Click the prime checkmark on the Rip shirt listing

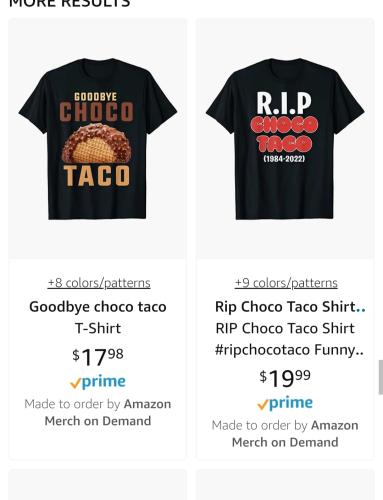pos(263,405)
